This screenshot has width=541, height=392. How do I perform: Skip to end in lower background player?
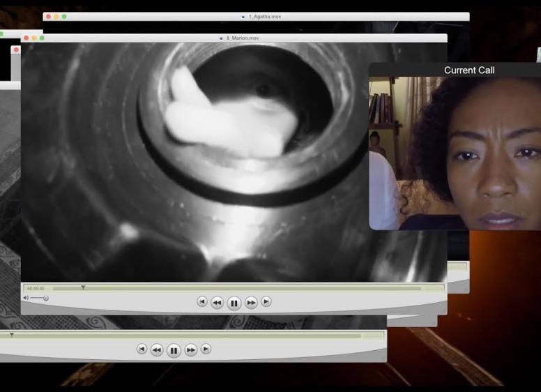[206, 349]
